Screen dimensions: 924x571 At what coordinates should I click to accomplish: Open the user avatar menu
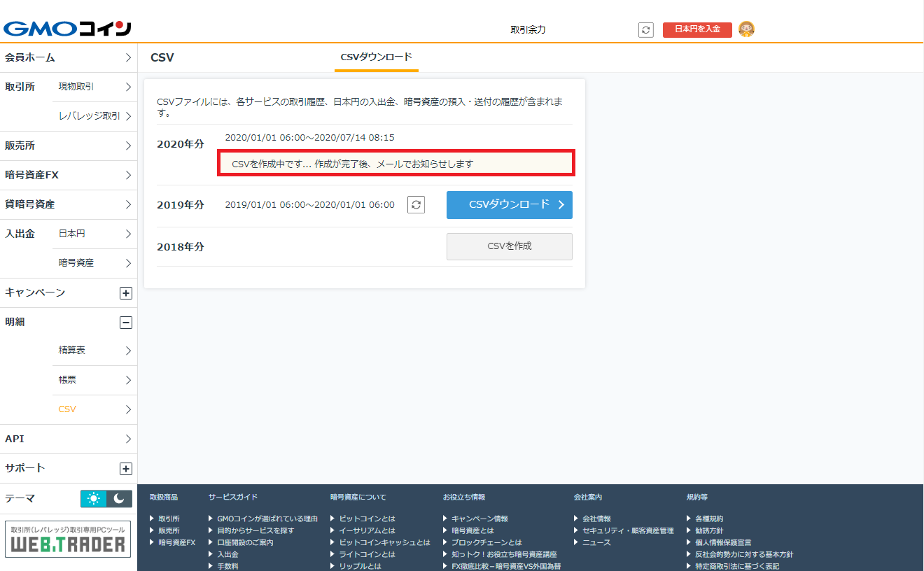[746, 29]
